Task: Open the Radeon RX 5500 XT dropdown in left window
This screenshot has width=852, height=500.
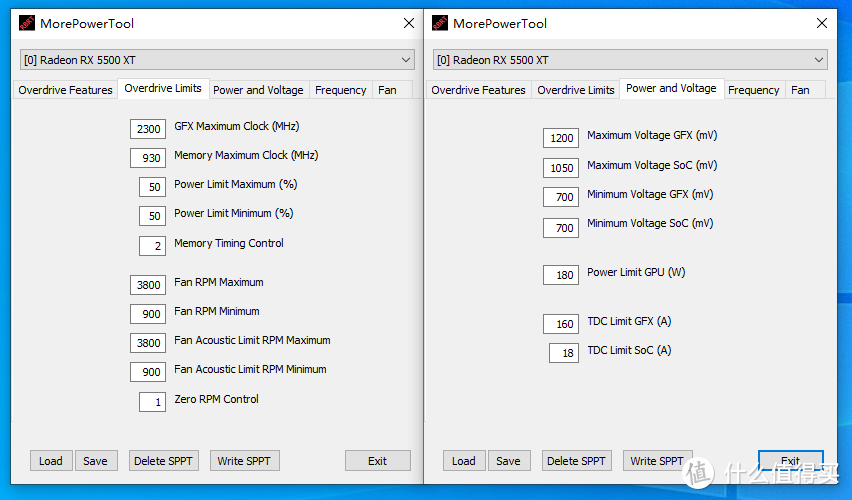Action: pos(217,60)
